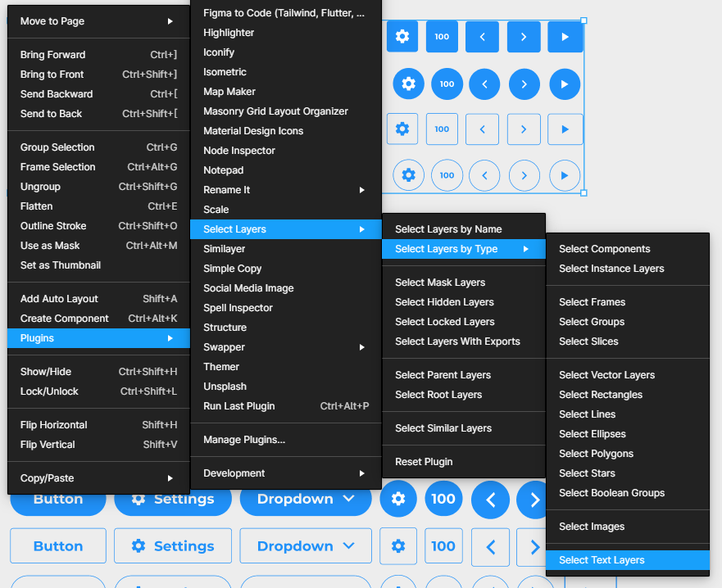Choose Create Component
The width and height of the screenshot is (722, 588).
click(98, 319)
